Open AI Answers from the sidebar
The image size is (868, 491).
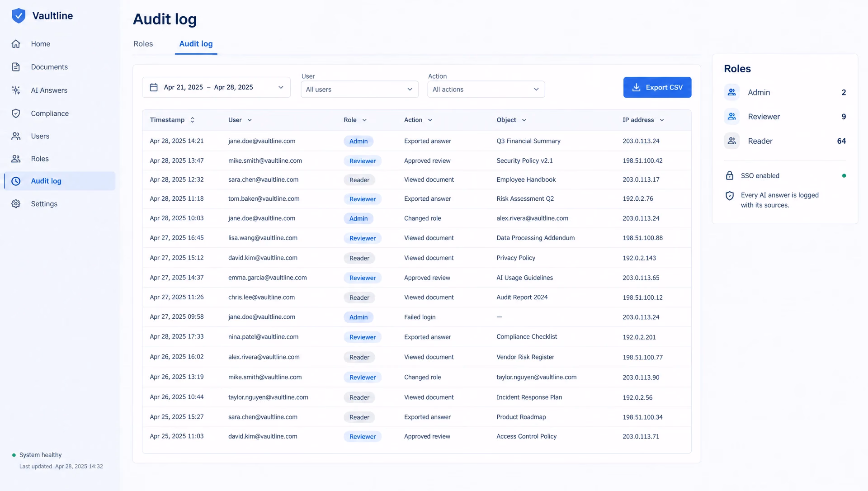tap(60, 90)
